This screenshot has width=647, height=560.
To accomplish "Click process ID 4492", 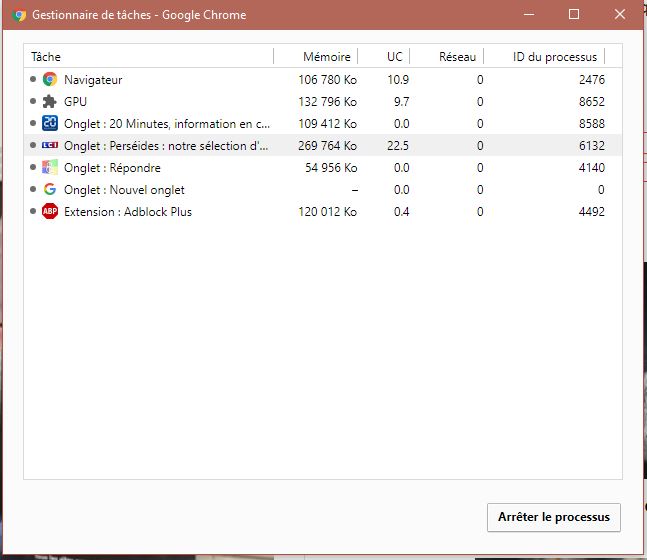I will (592, 212).
